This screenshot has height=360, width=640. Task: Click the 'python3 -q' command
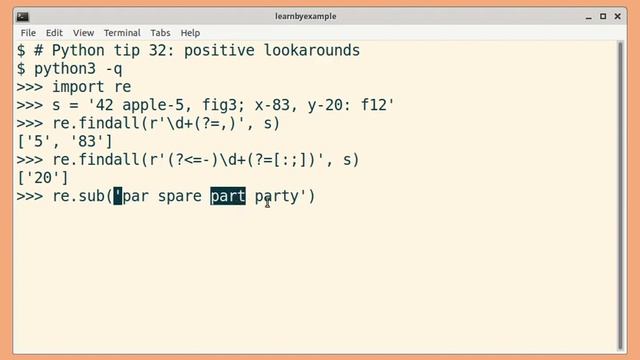point(78,69)
